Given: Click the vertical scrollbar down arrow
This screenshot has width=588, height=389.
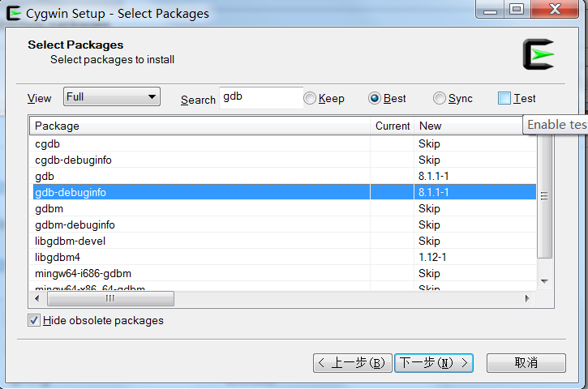Looking at the screenshot, I should [x=544, y=281].
